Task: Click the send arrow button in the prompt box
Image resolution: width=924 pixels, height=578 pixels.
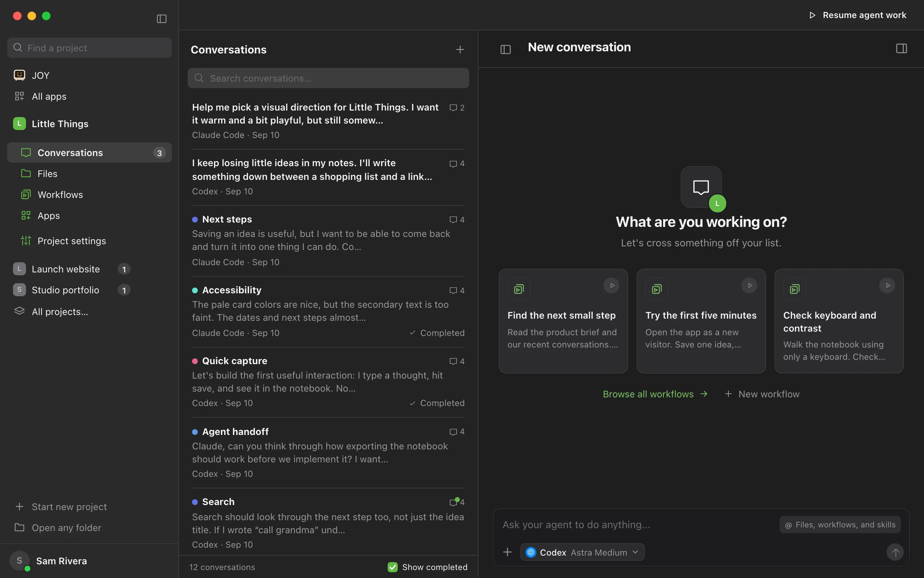Action: [x=895, y=552]
